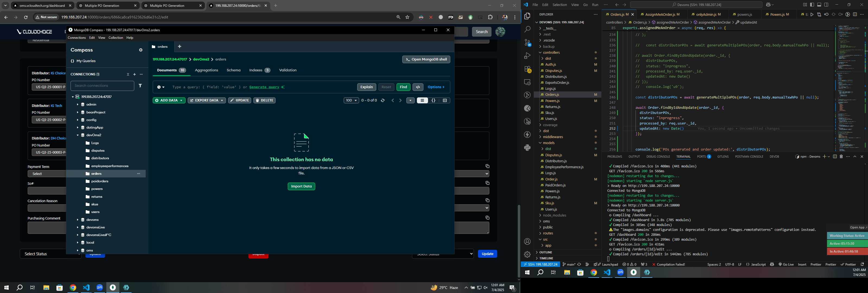Click Open MongoDB shell button
Image resolution: width=868 pixels, height=293 pixels.
pyautogui.click(x=426, y=59)
